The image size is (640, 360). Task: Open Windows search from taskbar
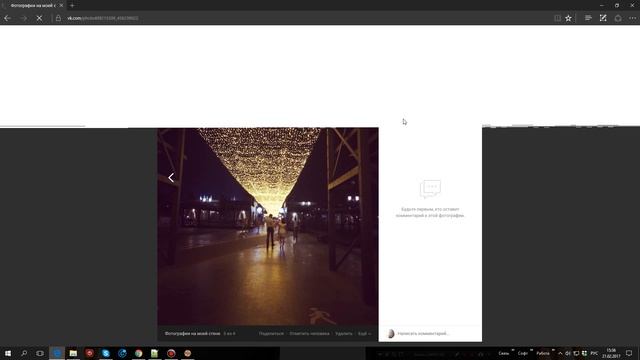pyautogui.click(x=24, y=353)
